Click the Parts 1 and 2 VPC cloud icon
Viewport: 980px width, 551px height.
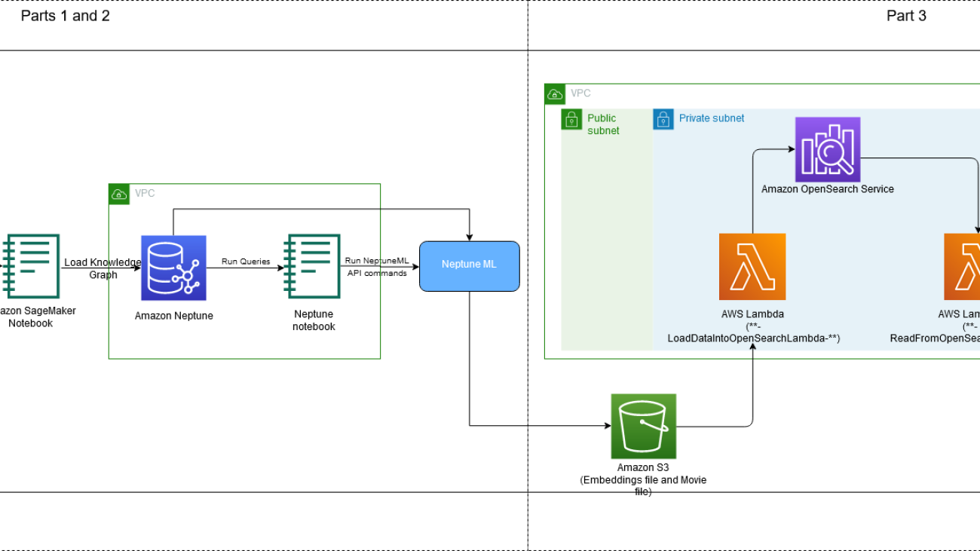point(118,194)
